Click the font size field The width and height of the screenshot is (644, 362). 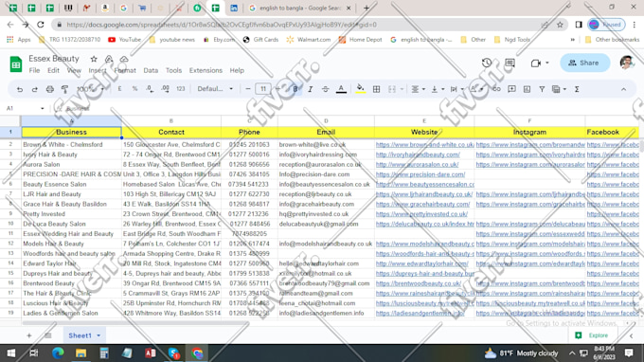coord(263,89)
